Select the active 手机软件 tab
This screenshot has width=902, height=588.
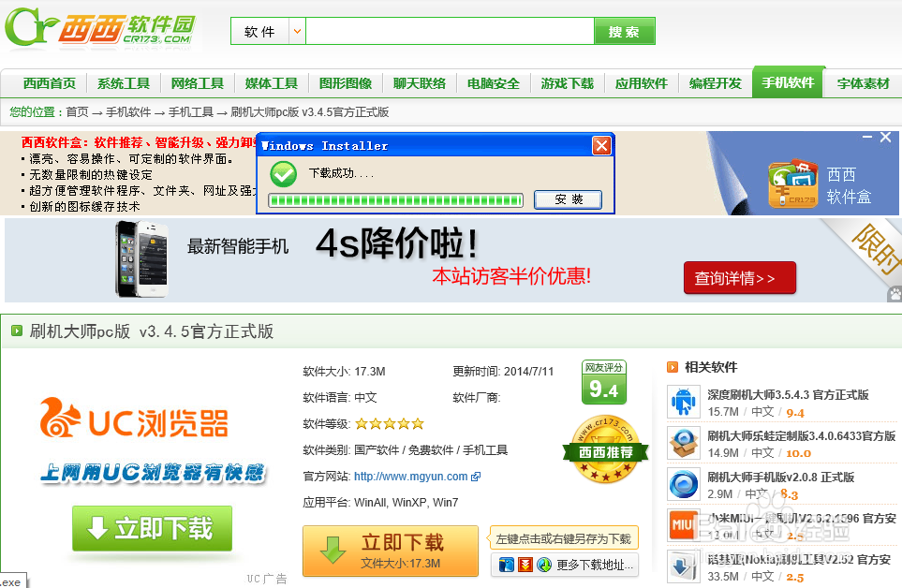pos(789,82)
